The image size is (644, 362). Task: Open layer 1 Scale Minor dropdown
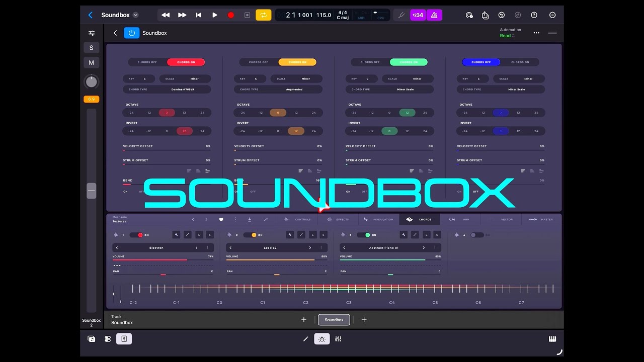click(185, 79)
